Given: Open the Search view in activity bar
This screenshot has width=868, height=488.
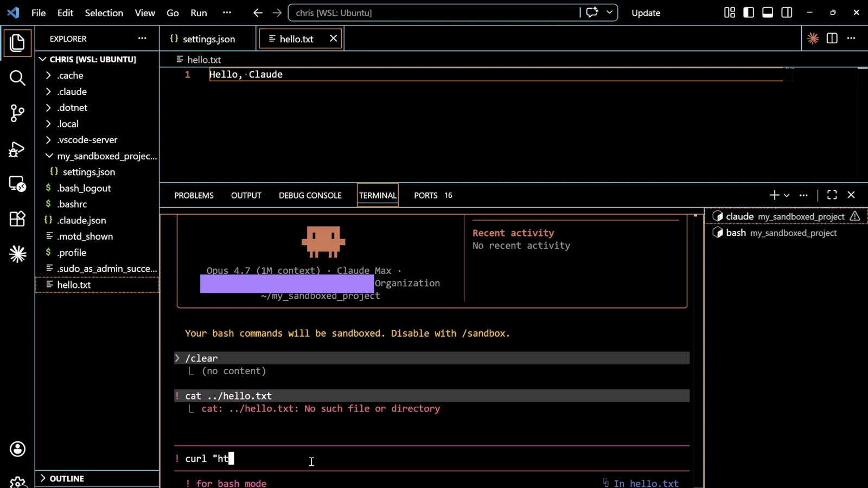Looking at the screenshot, I should [17, 78].
